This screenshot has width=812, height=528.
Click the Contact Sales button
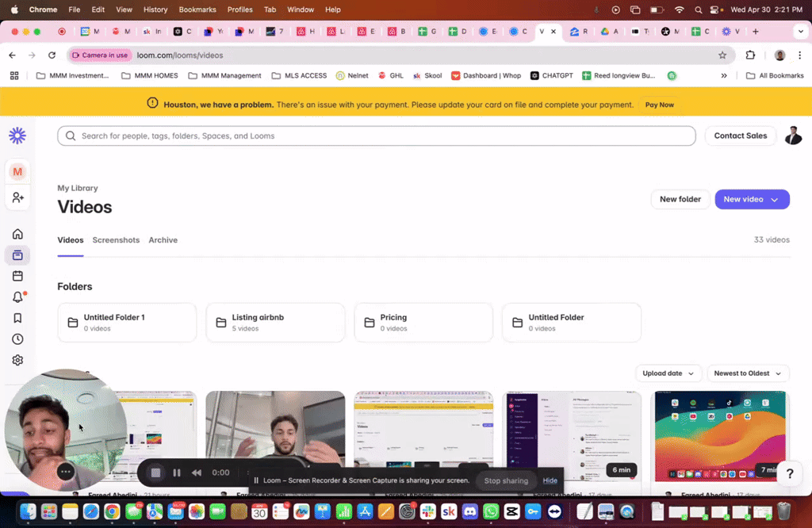tap(740, 136)
